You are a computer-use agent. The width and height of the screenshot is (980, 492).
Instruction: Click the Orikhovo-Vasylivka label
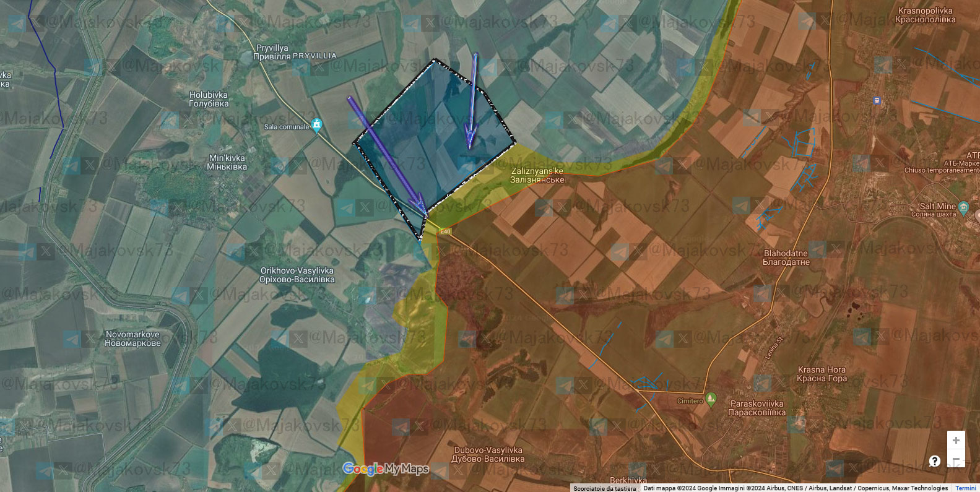297,275
